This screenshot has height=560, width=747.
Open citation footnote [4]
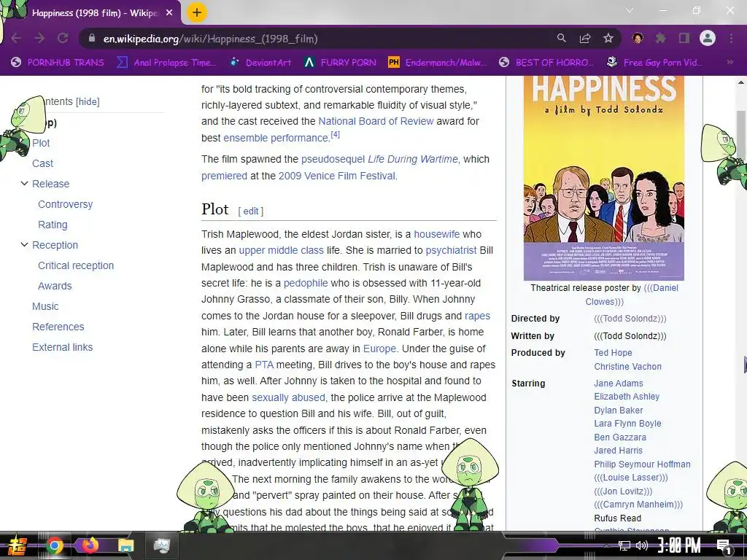(x=336, y=134)
